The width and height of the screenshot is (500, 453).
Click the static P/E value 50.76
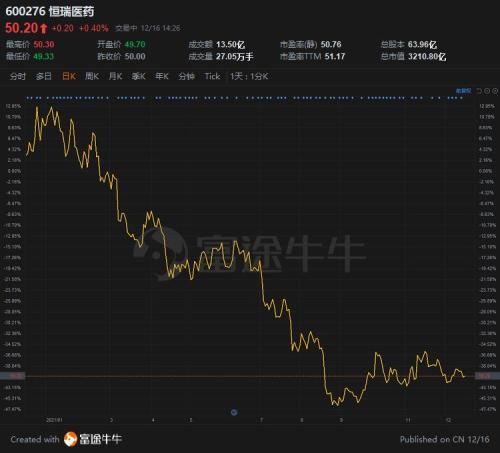[331, 44]
